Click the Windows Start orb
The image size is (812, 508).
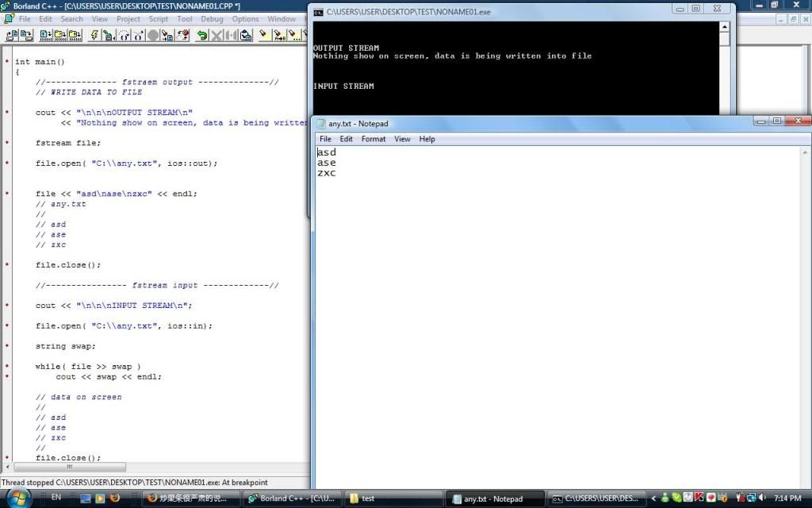tap(17, 497)
